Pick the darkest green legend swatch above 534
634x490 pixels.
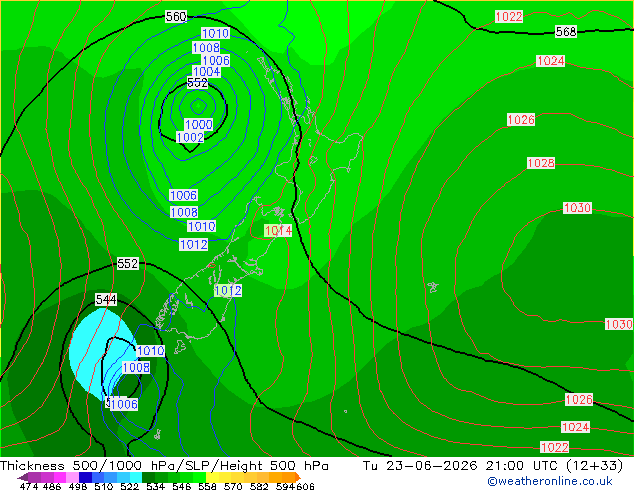click(x=149, y=477)
